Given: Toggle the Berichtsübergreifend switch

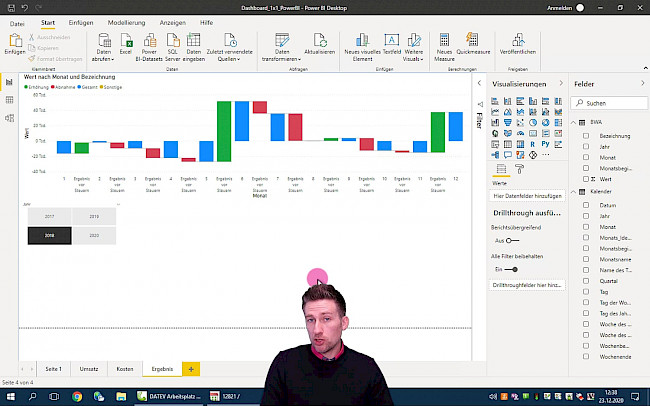Looking at the screenshot, I should pyautogui.click(x=512, y=240).
